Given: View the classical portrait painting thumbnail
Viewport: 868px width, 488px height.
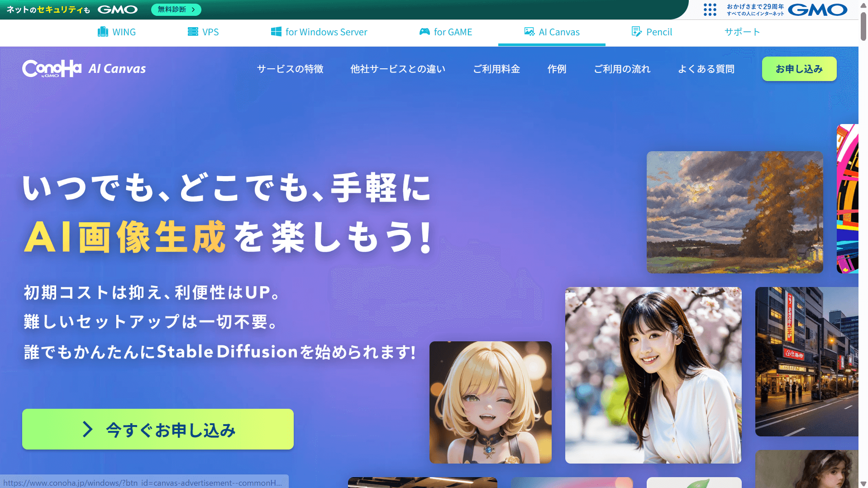Looking at the screenshot, I should pyautogui.click(x=806, y=469).
